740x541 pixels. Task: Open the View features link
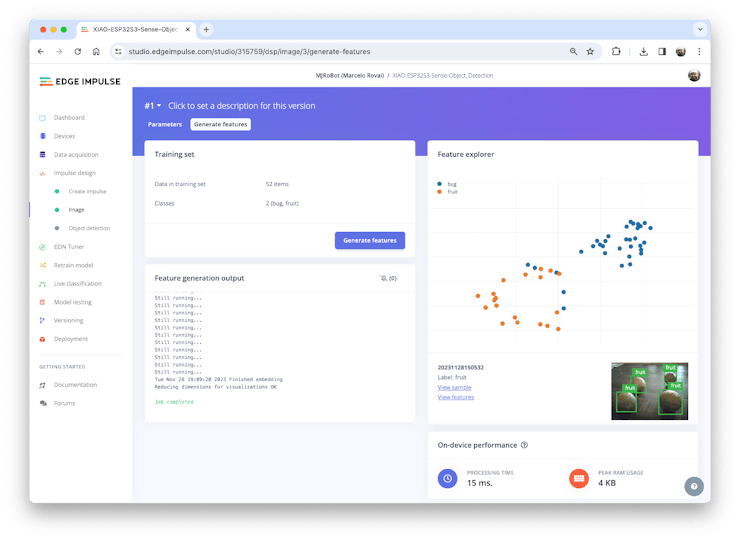[455, 397]
